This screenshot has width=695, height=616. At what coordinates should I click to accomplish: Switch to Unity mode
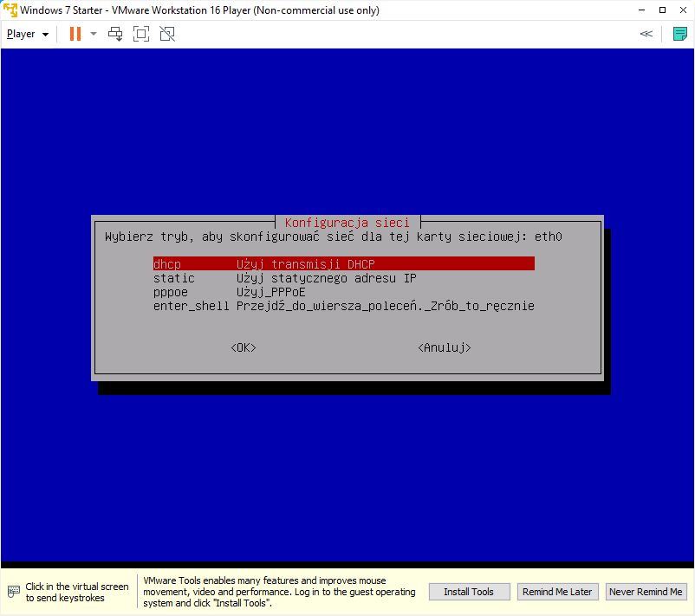point(167,34)
